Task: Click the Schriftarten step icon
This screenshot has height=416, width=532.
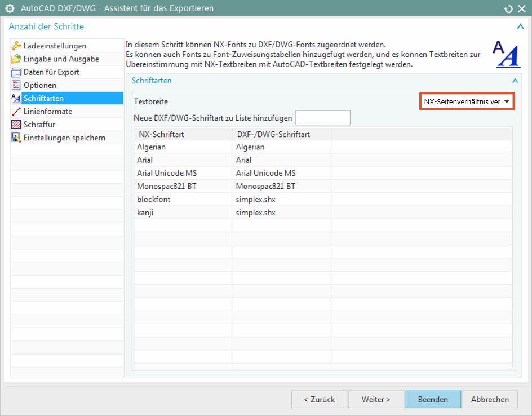Action: tap(16, 98)
